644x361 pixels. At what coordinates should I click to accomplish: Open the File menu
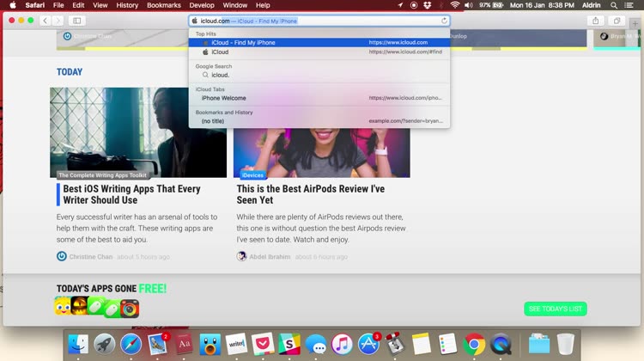click(x=58, y=5)
